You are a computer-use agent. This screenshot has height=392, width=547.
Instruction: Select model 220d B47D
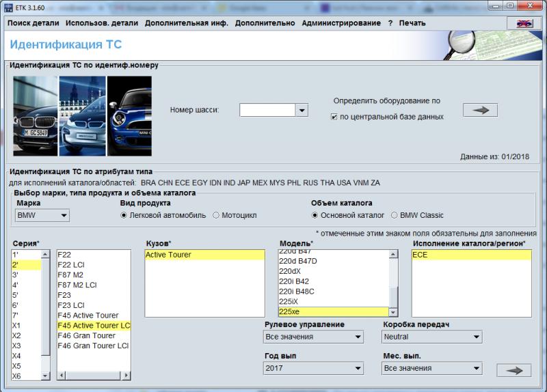coord(334,261)
